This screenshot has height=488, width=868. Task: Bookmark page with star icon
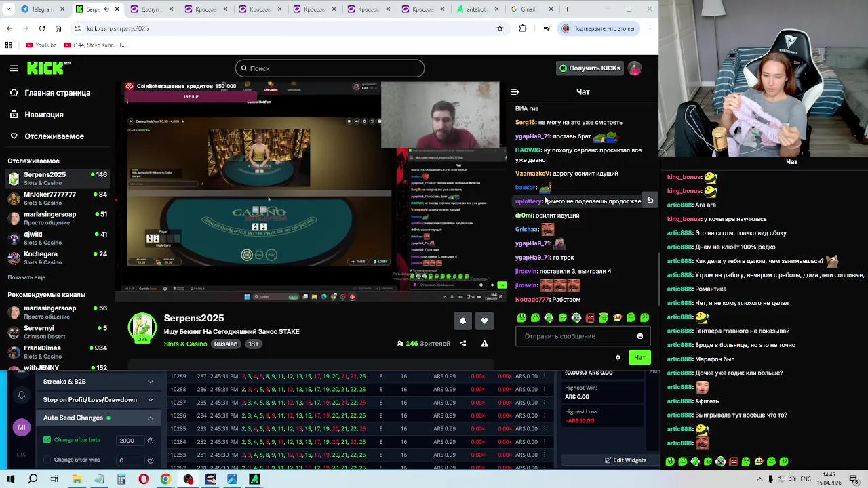(x=500, y=28)
